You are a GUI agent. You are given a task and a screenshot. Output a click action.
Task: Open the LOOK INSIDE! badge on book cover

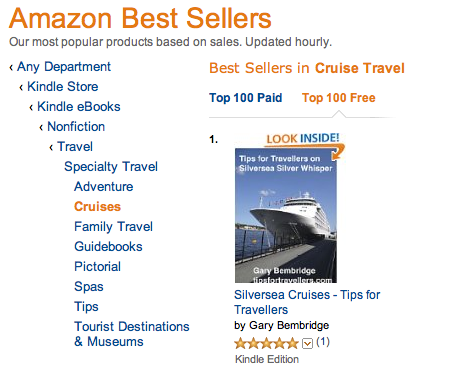pyautogui.click(x=303, y=139)
